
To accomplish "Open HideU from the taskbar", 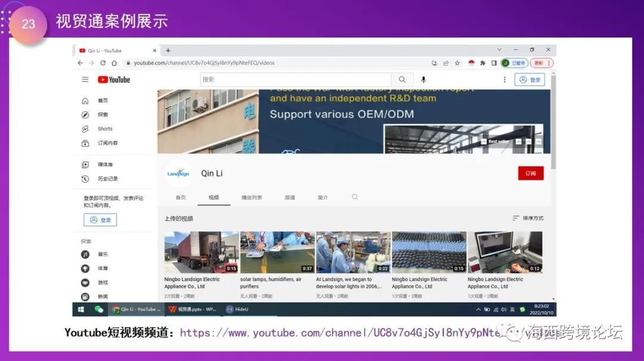I will (237, 309).
